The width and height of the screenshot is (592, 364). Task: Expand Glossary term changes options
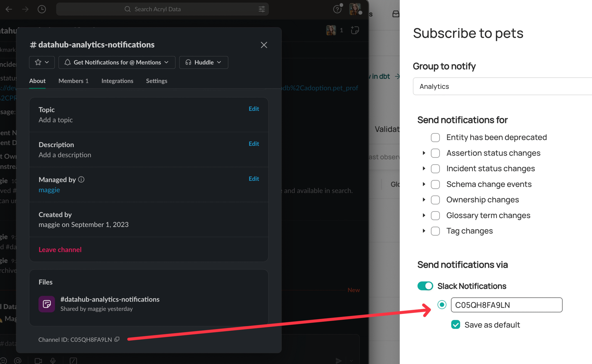(x=424, y=215)
